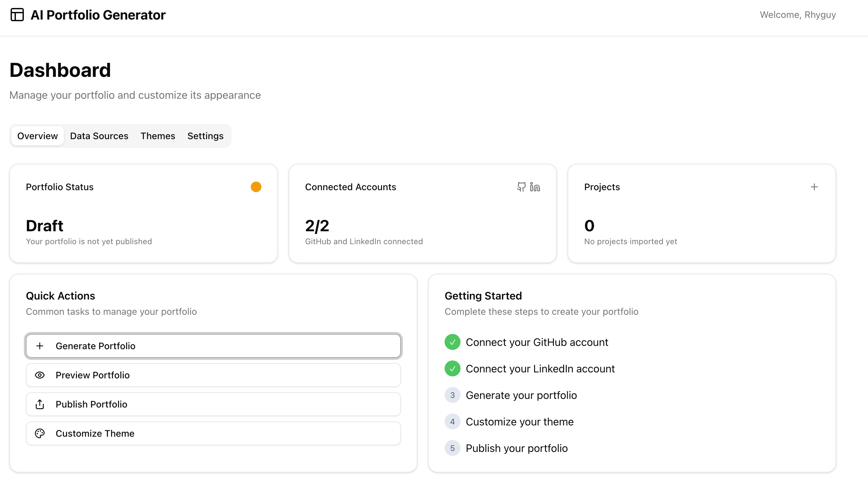
Task: Click the AI Portfolio Generator logo icon
Action: pos(17,15)
